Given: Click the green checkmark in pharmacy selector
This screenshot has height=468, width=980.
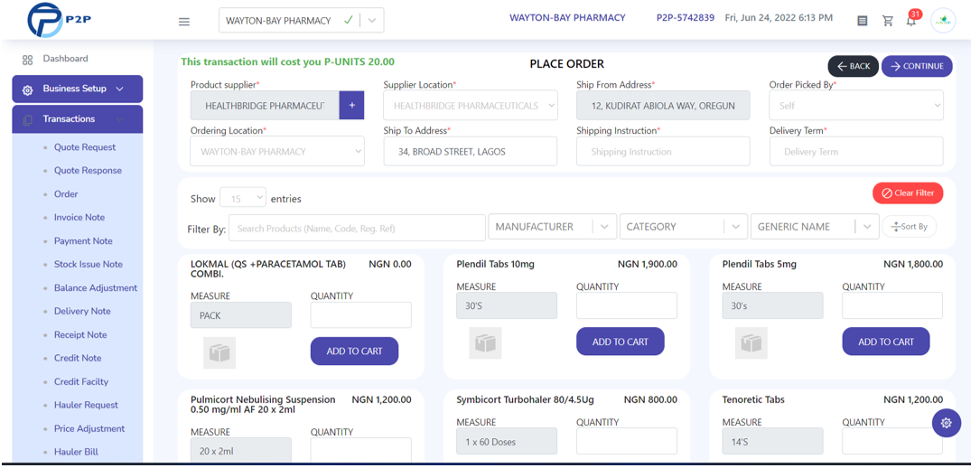Looking at the screenshot, I should [x=349, y=20].
